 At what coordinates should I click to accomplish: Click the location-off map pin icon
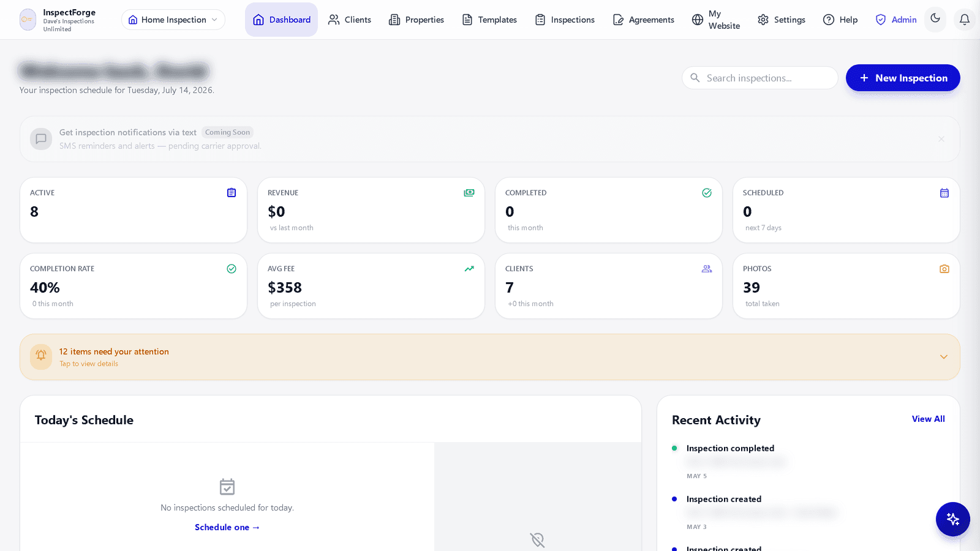point(537,539)
